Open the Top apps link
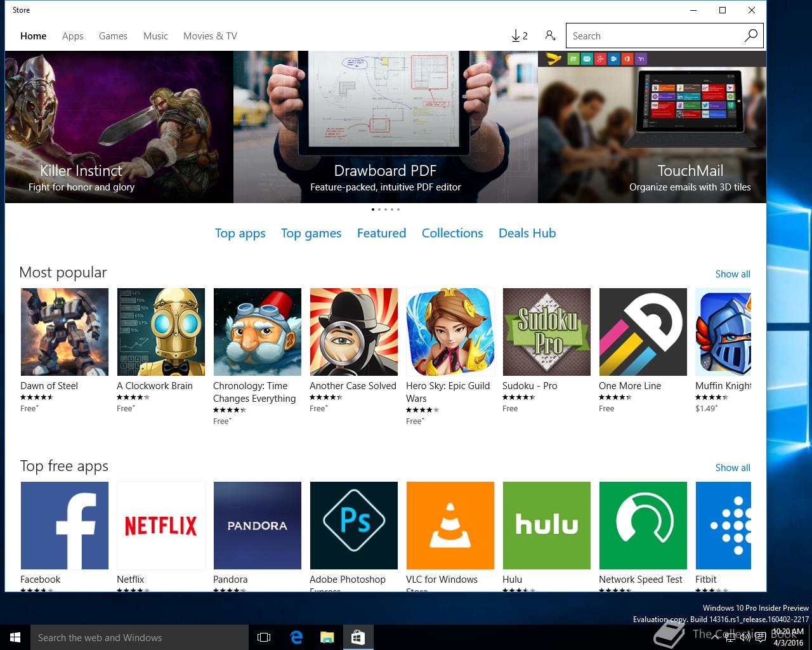Screen dimensions: 812x650 (x=240, y=234)
